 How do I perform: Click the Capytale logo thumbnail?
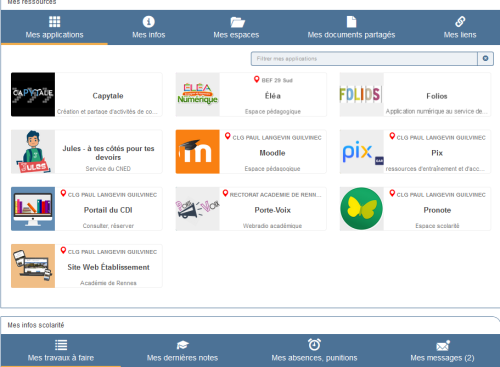click(x=33, y=94)
